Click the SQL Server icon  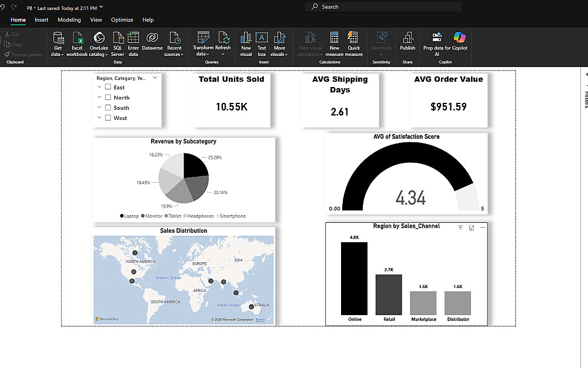click(x=118, y=38)
